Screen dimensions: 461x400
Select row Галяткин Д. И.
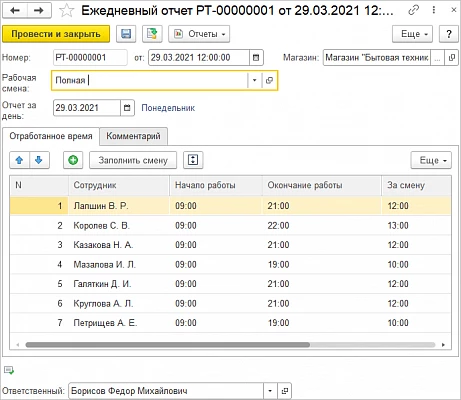(x=231, y=284)
